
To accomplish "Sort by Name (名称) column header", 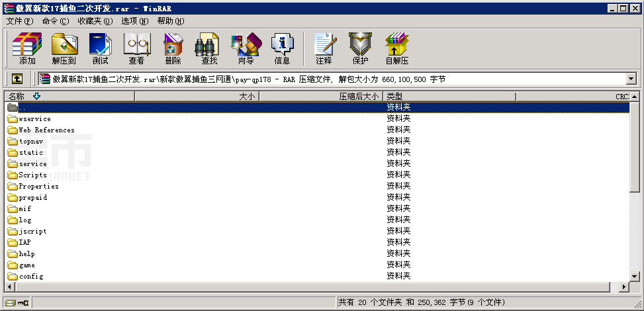I will coord(69,97).
